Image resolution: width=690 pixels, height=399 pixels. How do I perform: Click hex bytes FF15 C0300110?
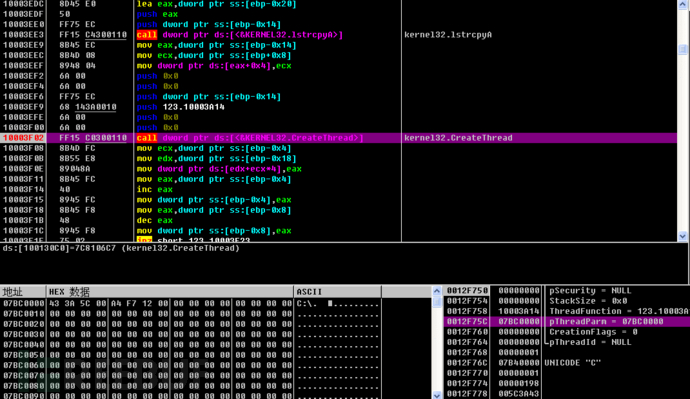coord(93,138)
